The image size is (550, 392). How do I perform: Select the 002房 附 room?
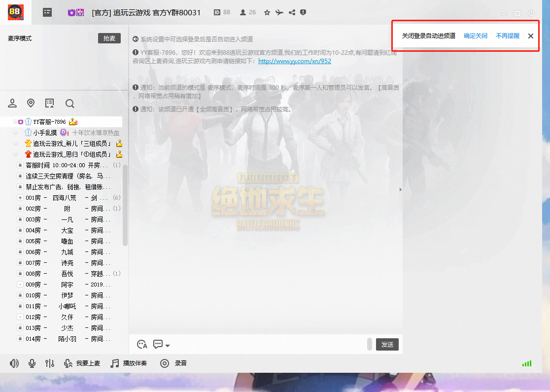[x=69, y=209]
